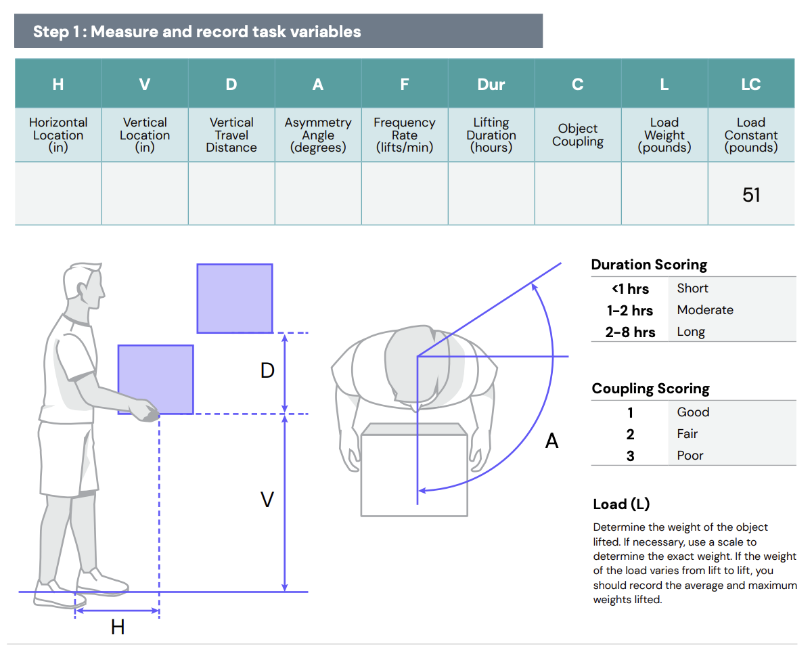Click the empty Horizontal Location cell
This screenshot has height=658, width=812.
58,194
